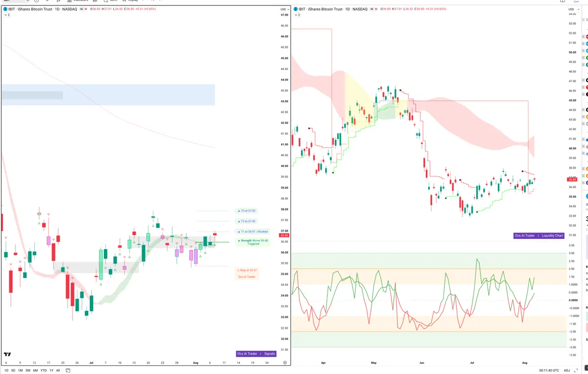The image size is (588, 374).
Task: Select the 1D time range
Action: pyautogui.click(x=6, y=371)
